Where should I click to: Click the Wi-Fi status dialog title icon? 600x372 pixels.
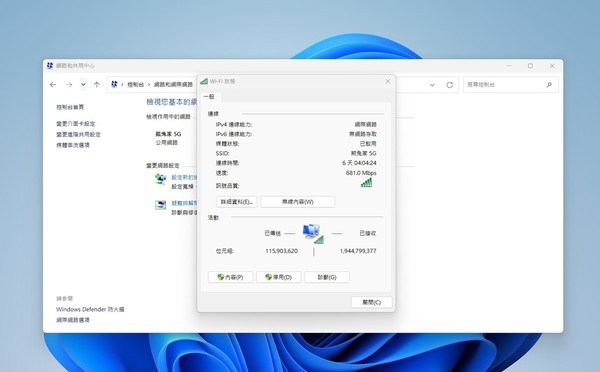[x=204, y=81]
